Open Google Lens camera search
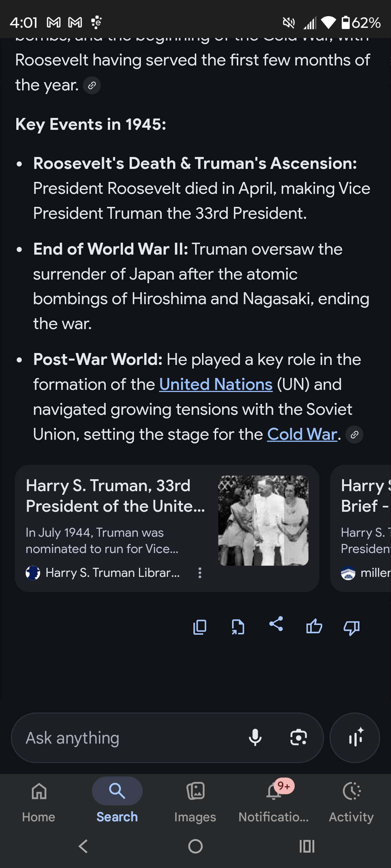Screen dimensions: 391x868 click(299, 737)
